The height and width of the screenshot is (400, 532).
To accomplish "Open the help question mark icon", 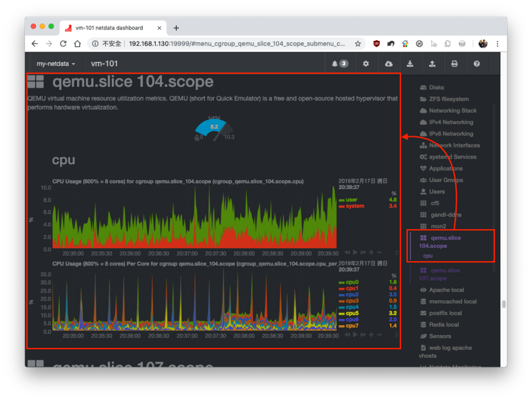I will [x=477, y=64].
